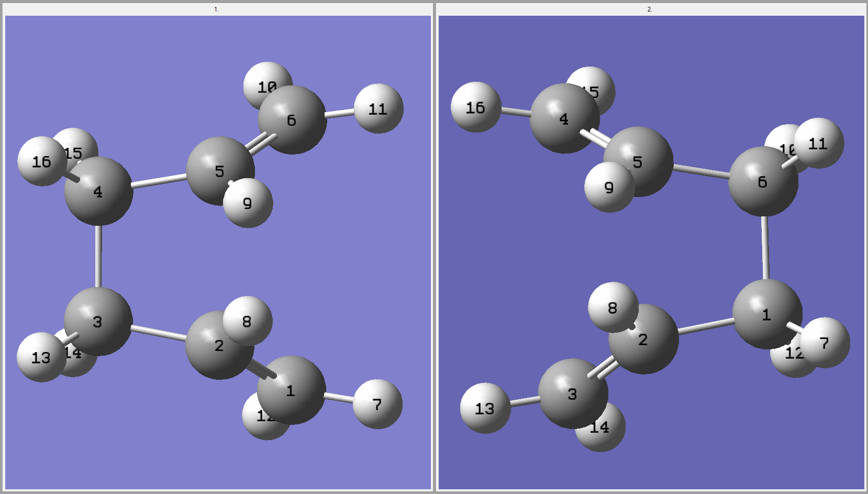Select hydrogen atom 9 in pane 1
The width and height of the screenshot is (868, 494).
click(248, 203)
